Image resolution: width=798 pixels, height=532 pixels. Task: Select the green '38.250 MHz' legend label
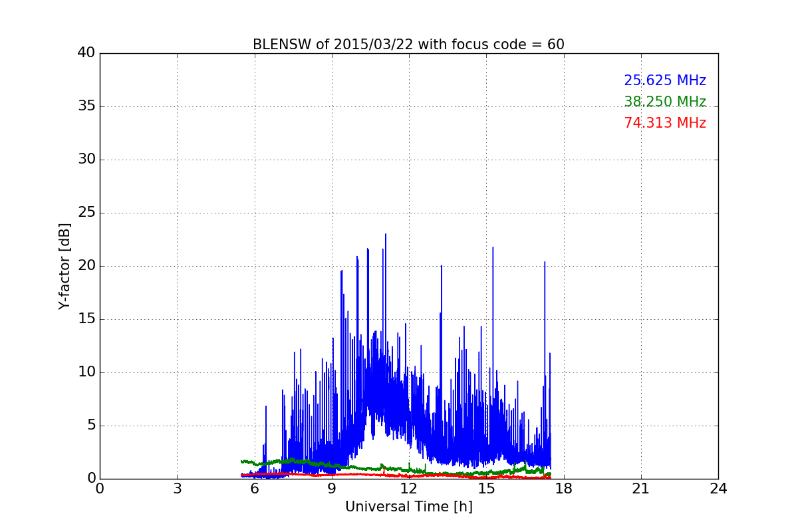[x=665, y=102]
